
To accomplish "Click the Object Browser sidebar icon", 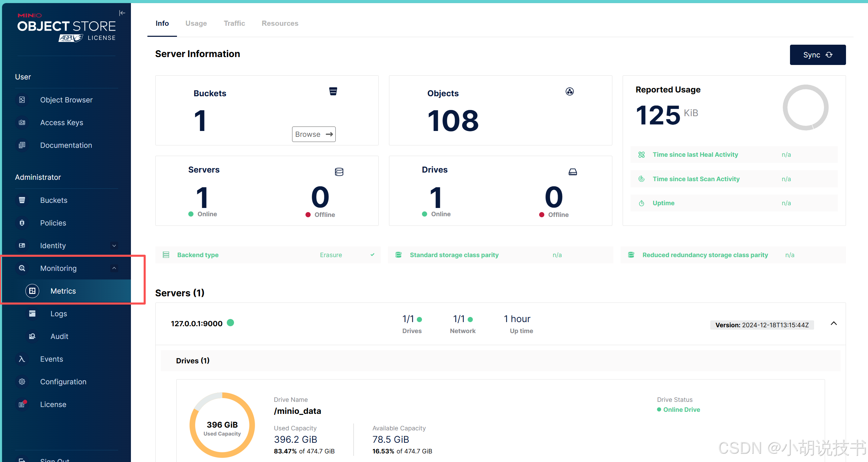I will point(22,100).
